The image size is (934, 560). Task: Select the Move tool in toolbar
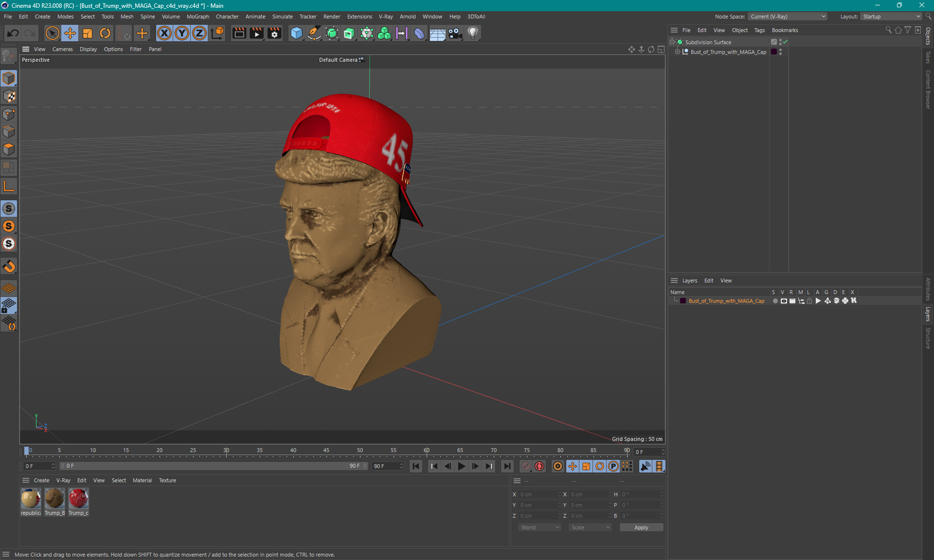pos(70,33)
